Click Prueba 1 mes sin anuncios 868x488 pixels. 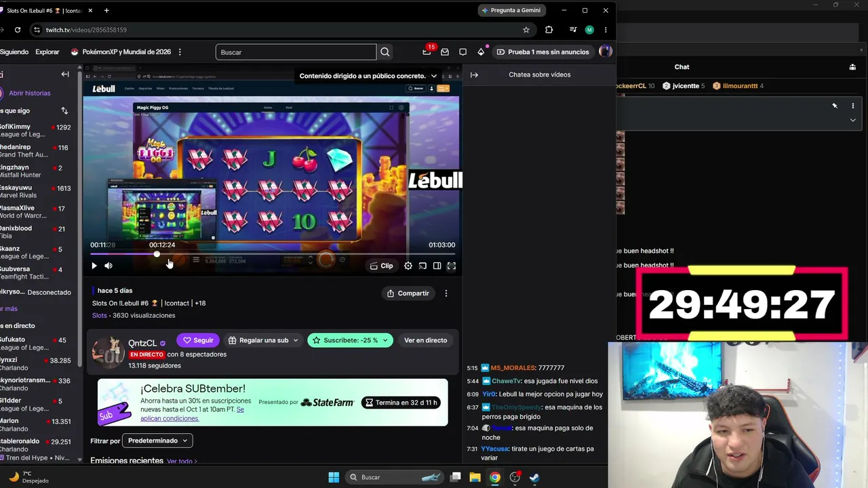pyautogui.click(x=542, y=52)
